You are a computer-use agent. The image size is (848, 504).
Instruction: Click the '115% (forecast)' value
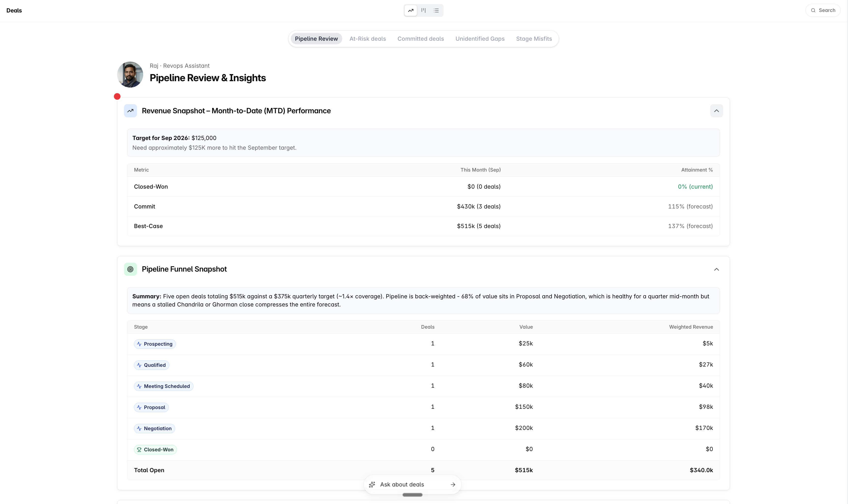click(x=690, y=206)
